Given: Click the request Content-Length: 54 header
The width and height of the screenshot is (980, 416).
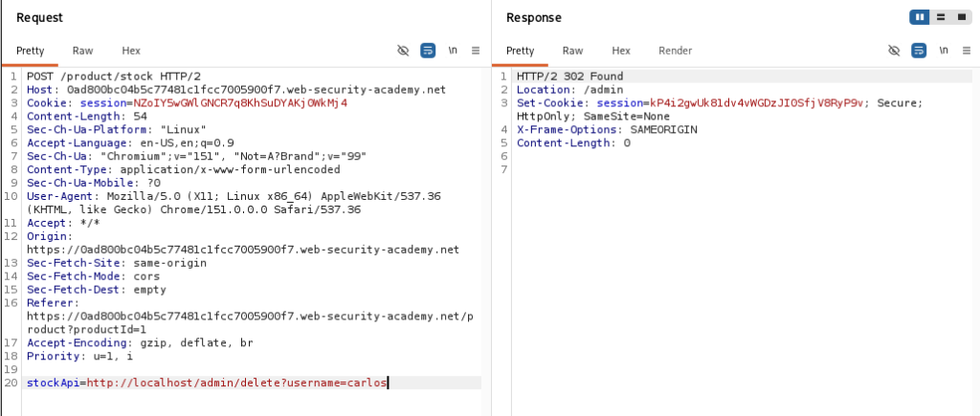Looking at the screenshot, I should point(87,116).
